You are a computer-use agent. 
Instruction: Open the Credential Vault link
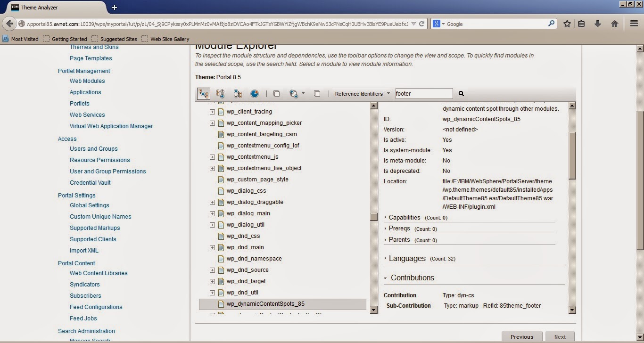90,183
